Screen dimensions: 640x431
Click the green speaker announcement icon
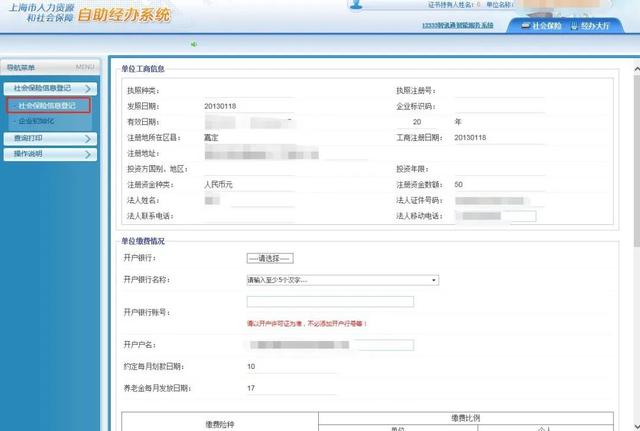click(194, 44)
